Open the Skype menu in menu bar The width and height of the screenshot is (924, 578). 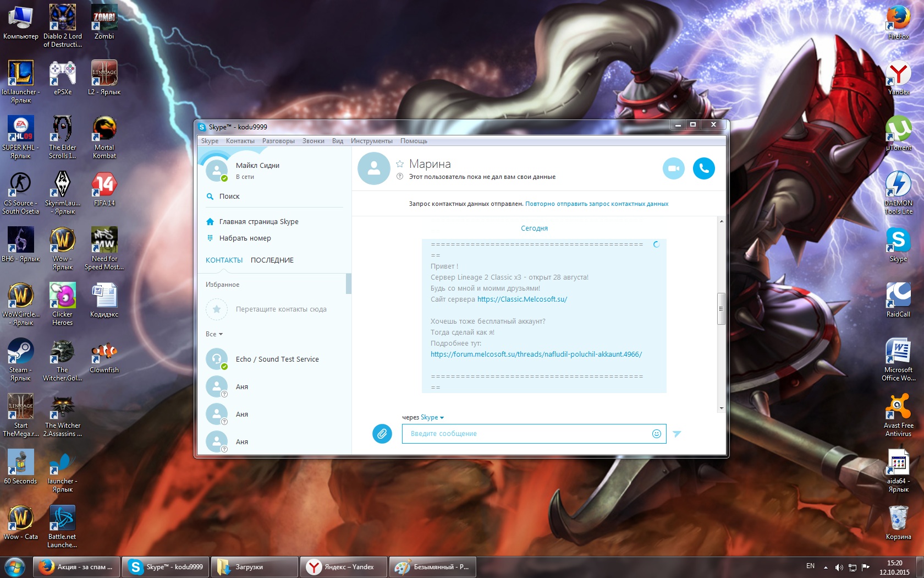[210, 141]
